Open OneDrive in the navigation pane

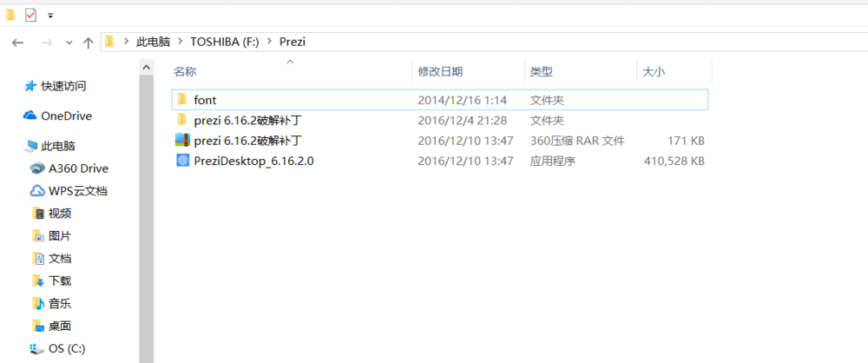(67, 115)
